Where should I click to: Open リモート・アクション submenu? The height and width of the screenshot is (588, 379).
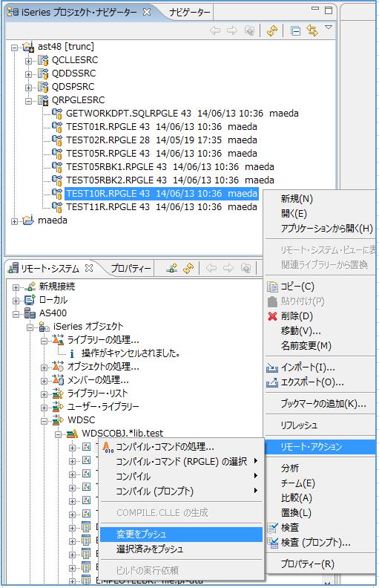[x=320, y=447]
